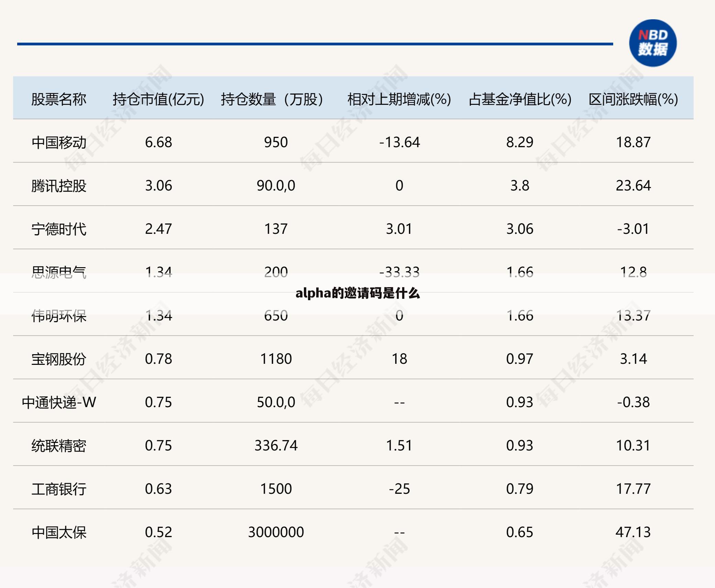Click the stock name 中国移动

[x=59, y=142]
